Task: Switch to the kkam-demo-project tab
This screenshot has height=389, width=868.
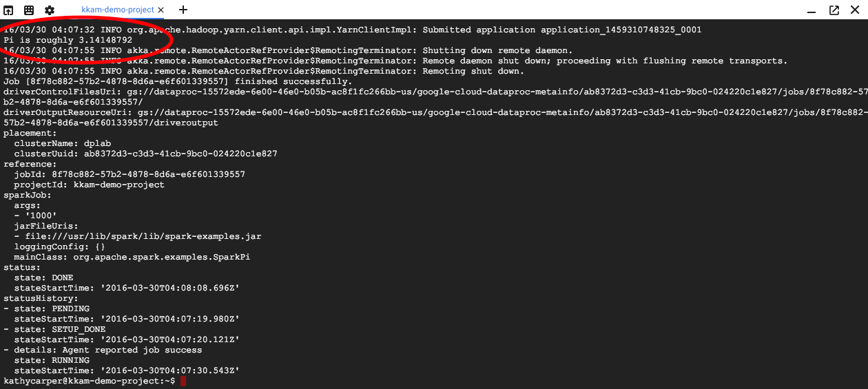Action: (x=117, y=10)
